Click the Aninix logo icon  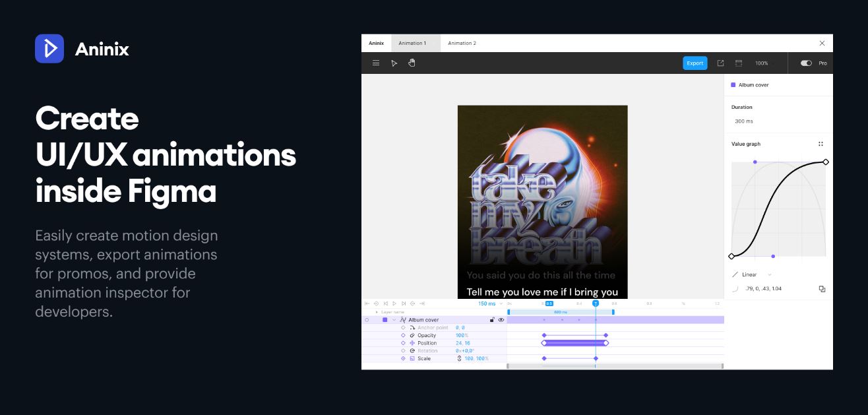49,49
